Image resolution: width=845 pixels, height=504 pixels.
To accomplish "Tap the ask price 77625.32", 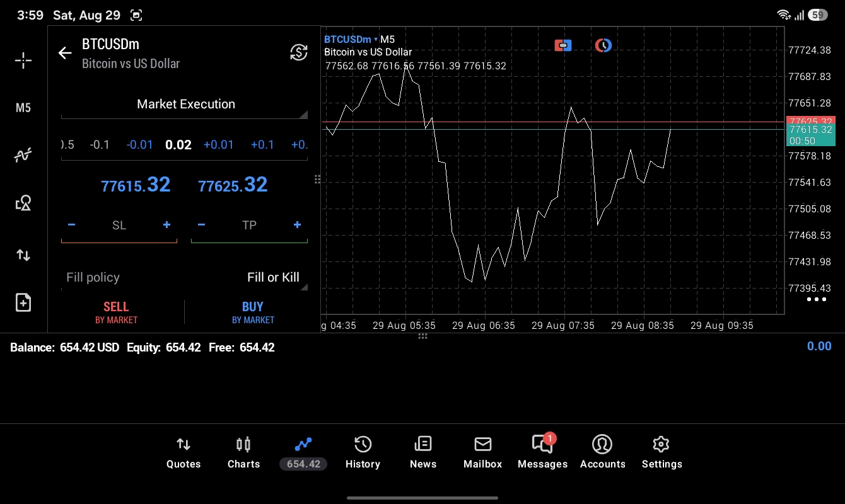I will [233, 185].
